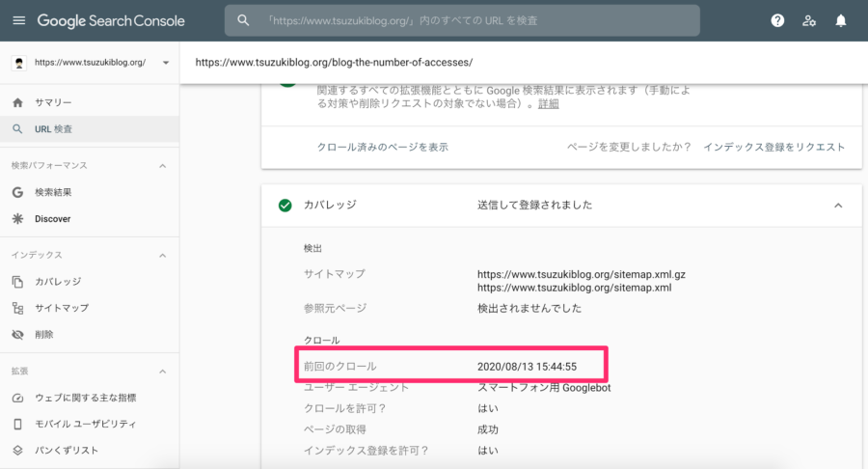Select サマリー in the sidebar
Screen dimensions: 868x469
tap(89, 102)
